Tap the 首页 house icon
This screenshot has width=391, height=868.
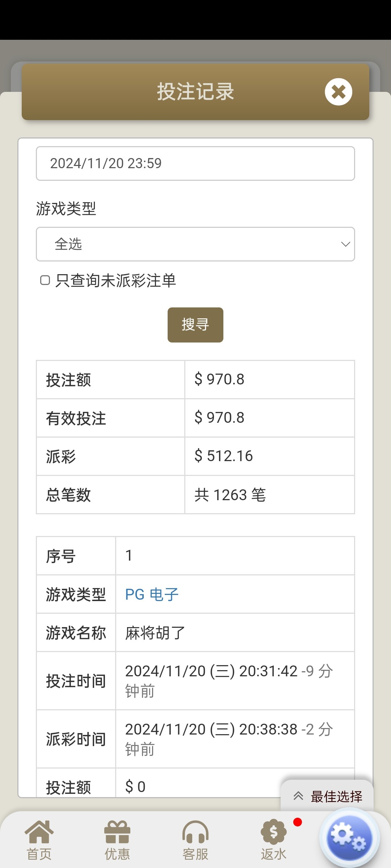(x=39, y=832)
